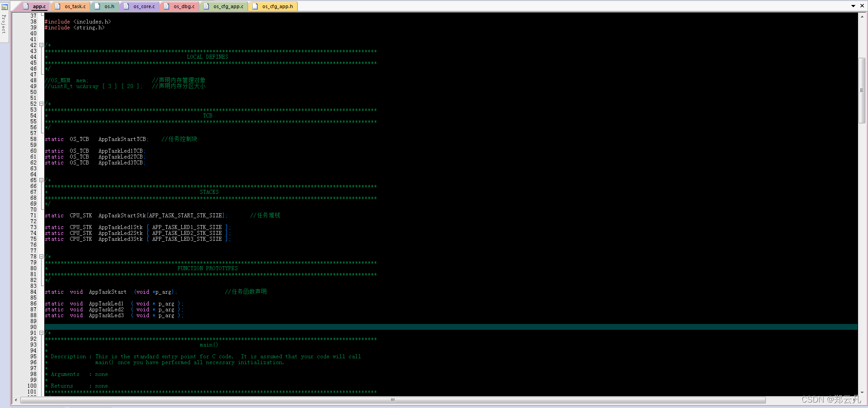Viewport: 868px width, 408px height.
Task: Click the project window icon above Project
Action: tap(4, 7)
